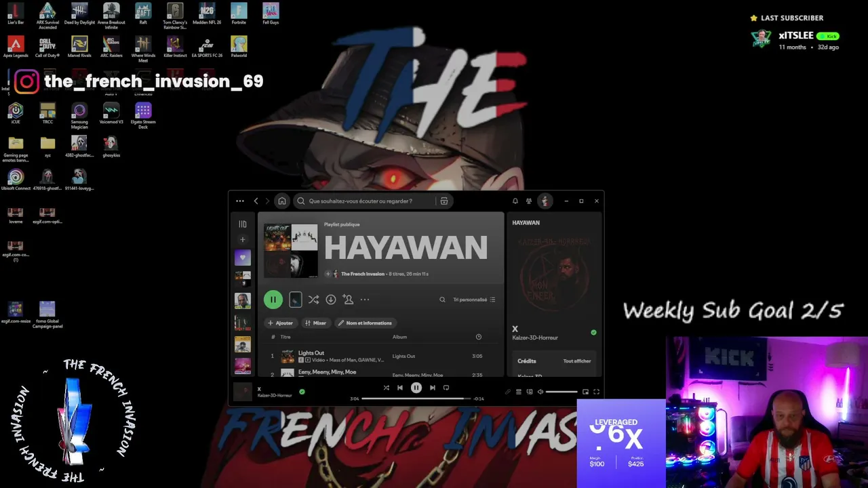868x488 pixels.
Task: Open the iCUE desktop shortcut
Action: tap(16, 113)
